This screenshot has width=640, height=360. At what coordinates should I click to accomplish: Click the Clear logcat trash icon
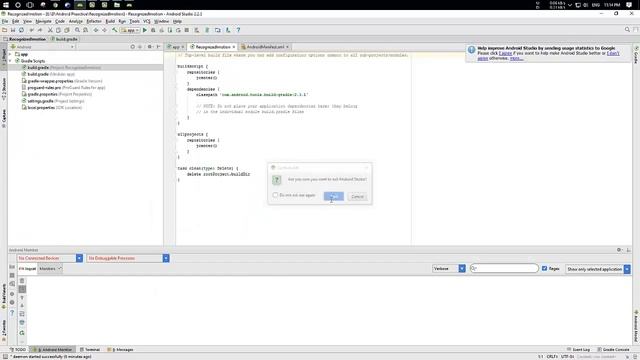22,281
